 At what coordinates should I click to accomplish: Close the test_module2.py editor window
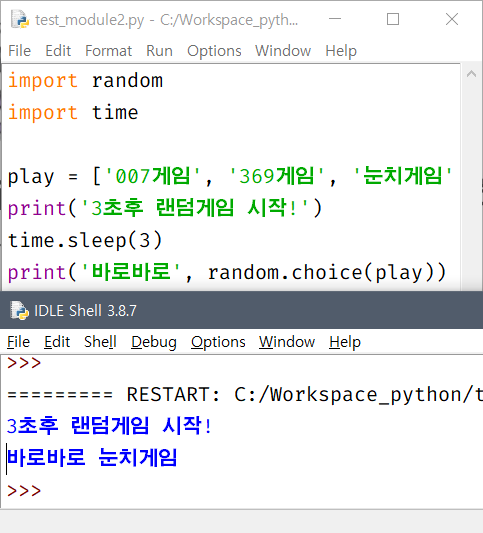[452, 19]
